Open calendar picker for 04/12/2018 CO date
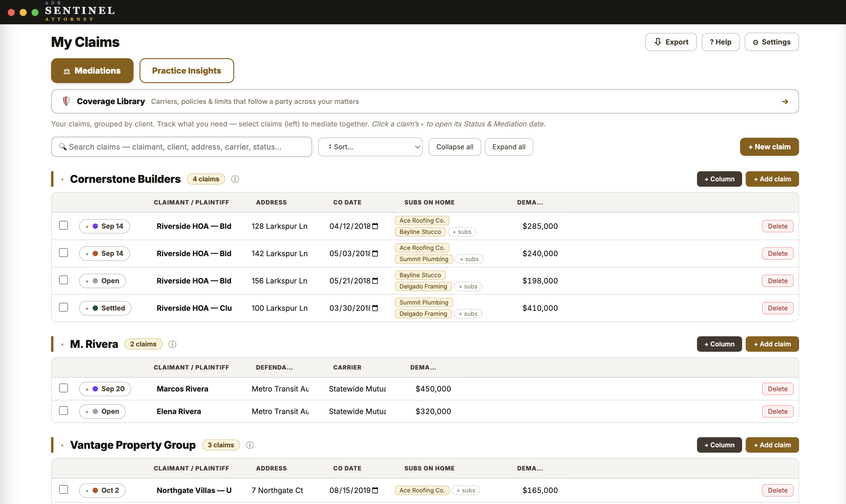This screenshot has width=846, height=504. click(375, 226)
